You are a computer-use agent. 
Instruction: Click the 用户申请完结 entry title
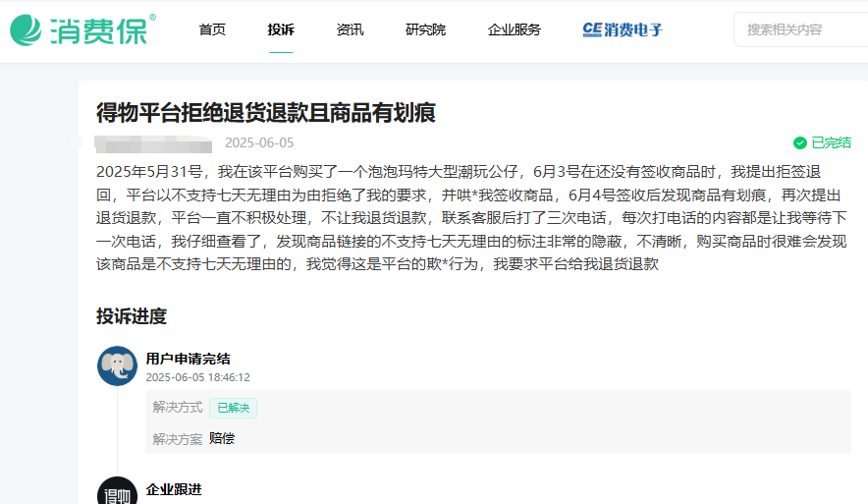coord(189,359)
